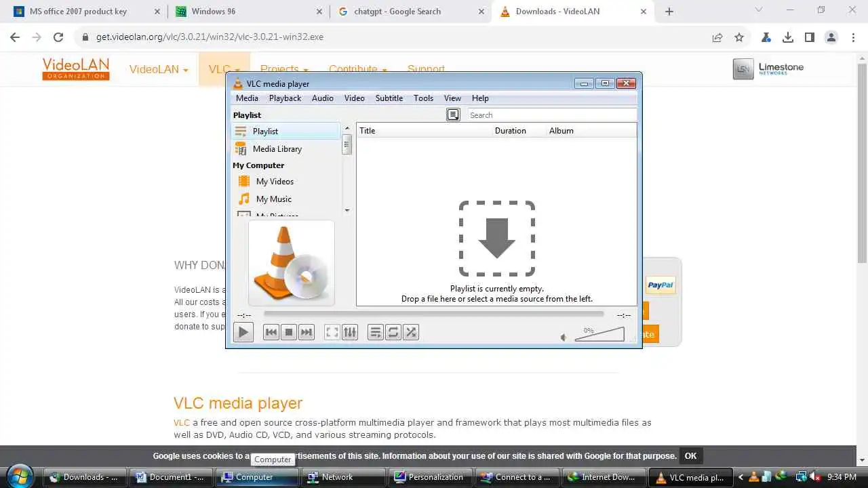Toggle loop mode in VLC

point(393,332)
